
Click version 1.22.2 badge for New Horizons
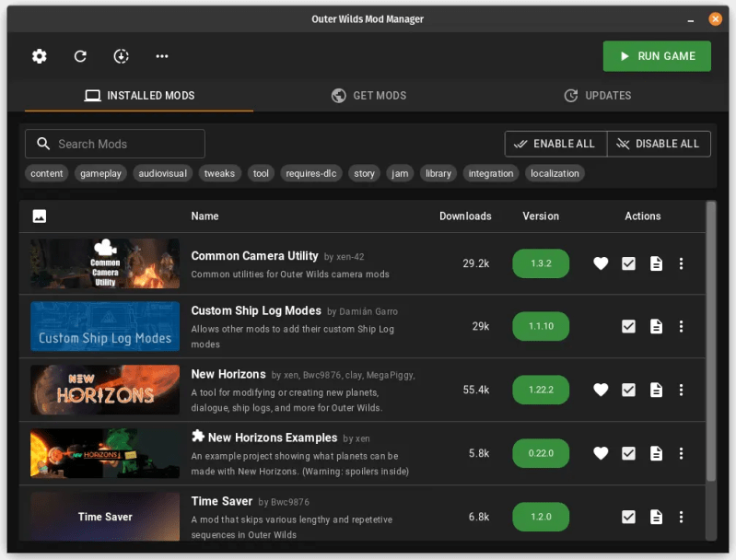click(541, 390)
